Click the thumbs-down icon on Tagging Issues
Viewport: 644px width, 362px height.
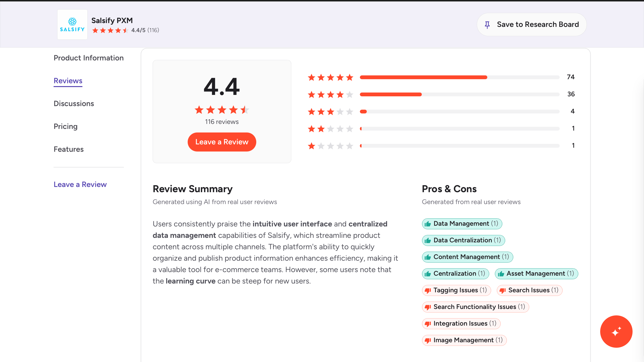coord(428,290)
